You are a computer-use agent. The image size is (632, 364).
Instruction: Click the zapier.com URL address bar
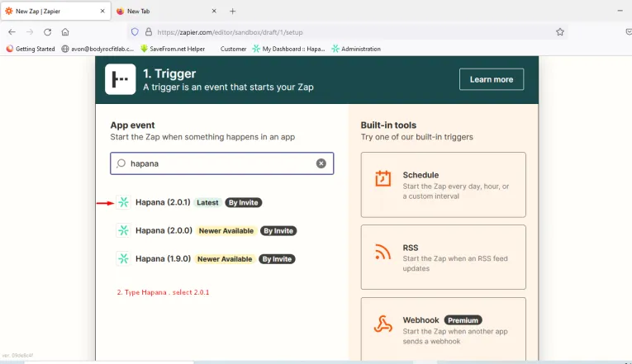click(347, 31)
